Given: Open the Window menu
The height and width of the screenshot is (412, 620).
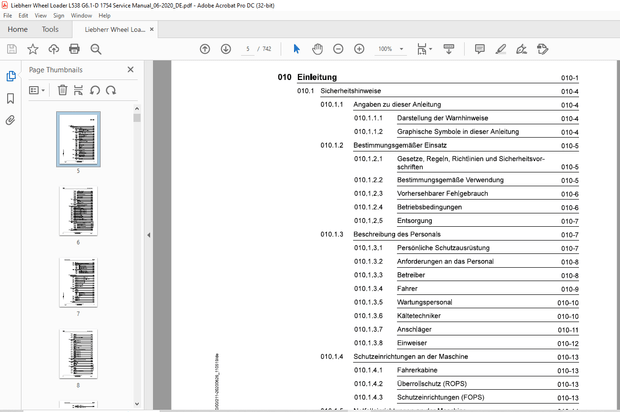Looking at the screenshot, I should click(x=81, y=15).
